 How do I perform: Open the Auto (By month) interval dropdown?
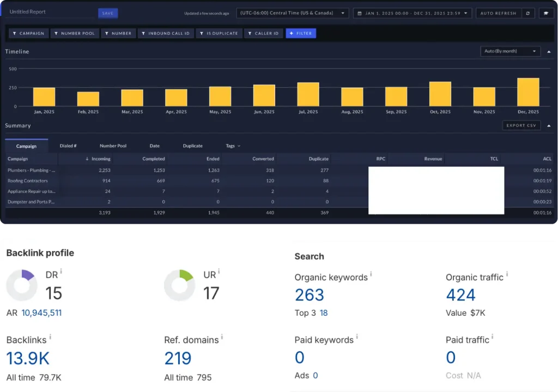510,51
